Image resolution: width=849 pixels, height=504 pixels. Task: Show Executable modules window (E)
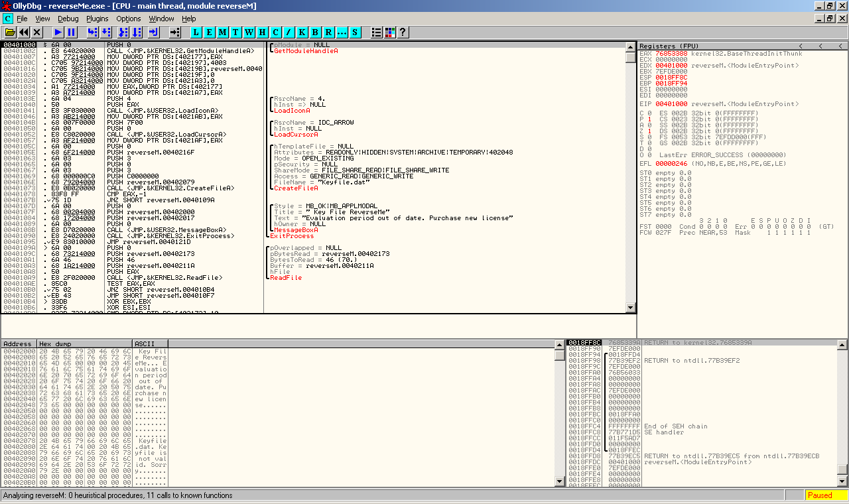[209, 32]
